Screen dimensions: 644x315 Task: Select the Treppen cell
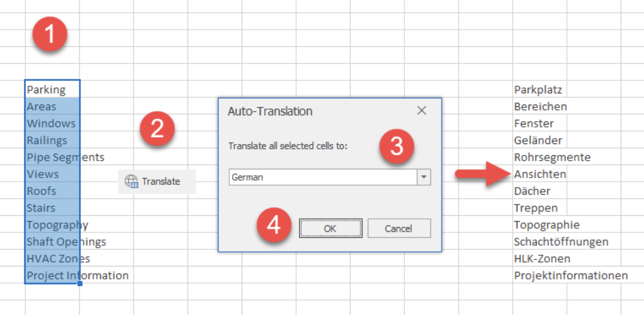540,208
